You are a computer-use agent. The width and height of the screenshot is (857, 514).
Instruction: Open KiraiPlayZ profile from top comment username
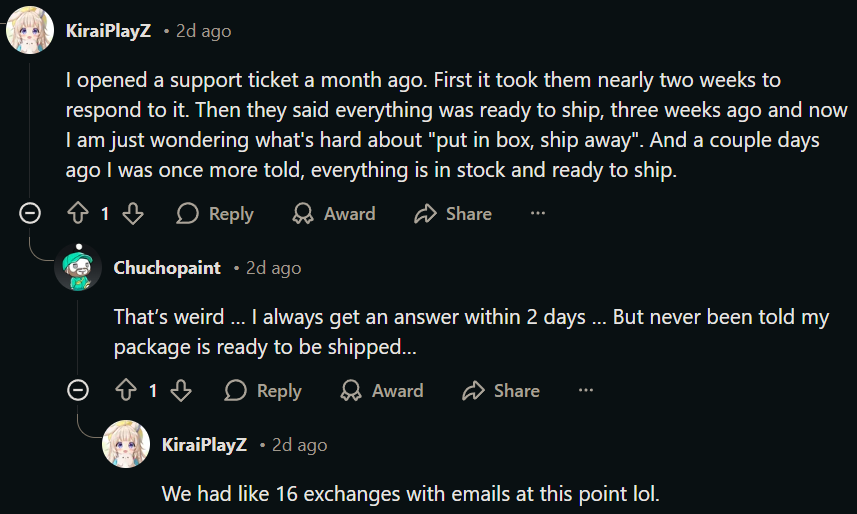(x=108, y=31)
